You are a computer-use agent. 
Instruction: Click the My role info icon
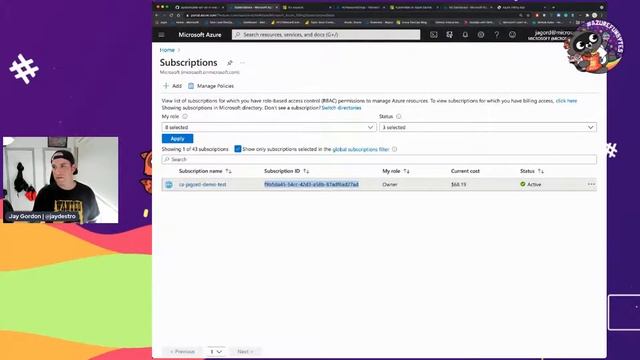[x=185, y=116]
